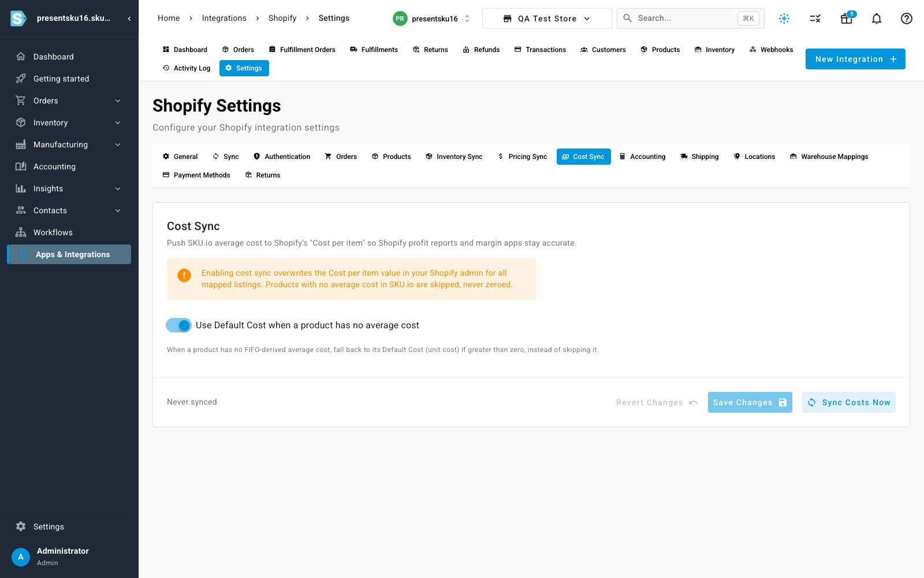Screen dimensions: 924x578
Task: Open the Customers top tab
Action: coord(603,50)
